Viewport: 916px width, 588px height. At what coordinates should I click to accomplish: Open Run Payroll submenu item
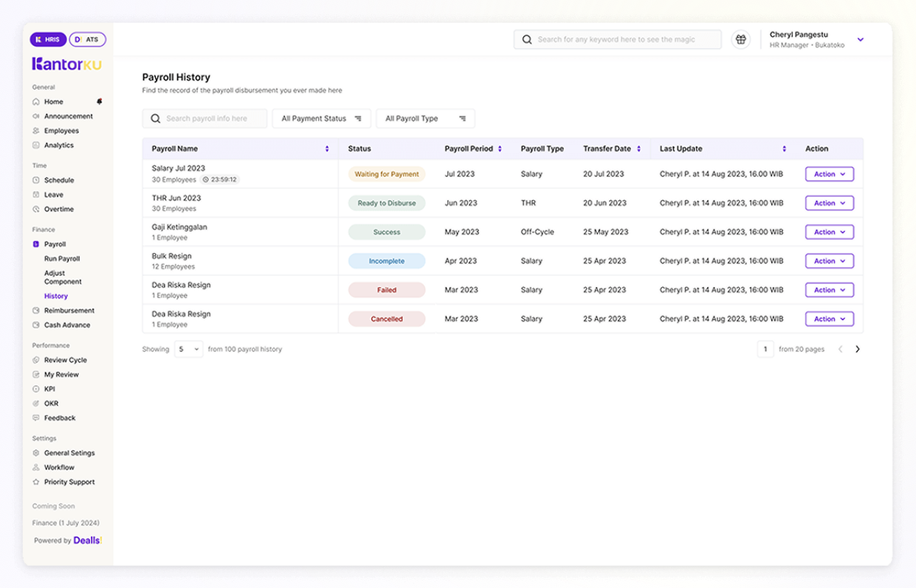point(62,259)
